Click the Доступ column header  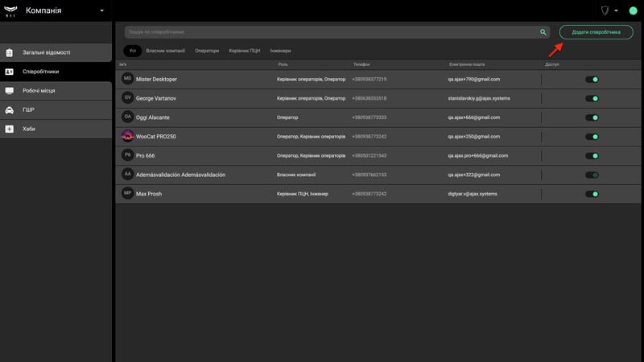click(x=552, y=64)
